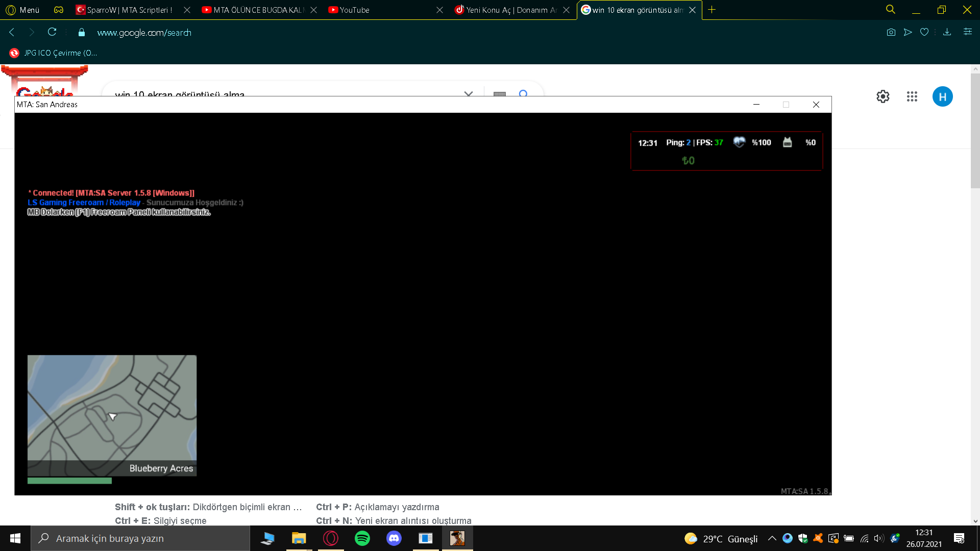Click the Opera GX gaming controller icon

[x=59, y=10]
